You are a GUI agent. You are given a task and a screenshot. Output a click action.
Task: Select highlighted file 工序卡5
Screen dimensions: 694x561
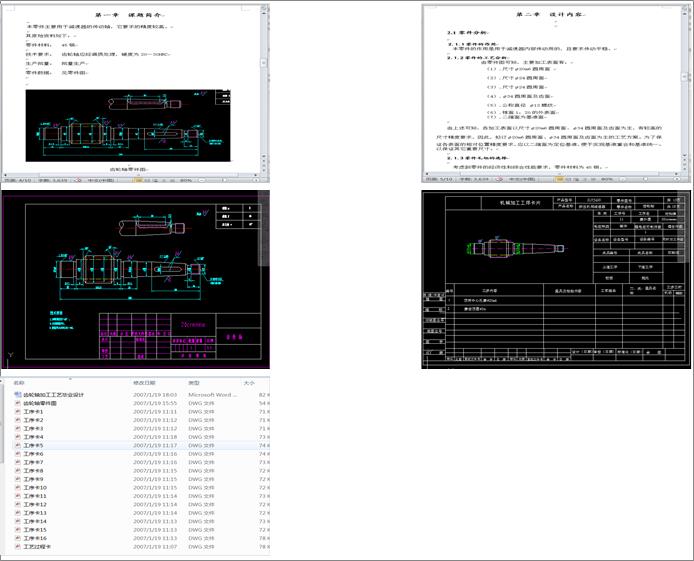click(33, 445)
